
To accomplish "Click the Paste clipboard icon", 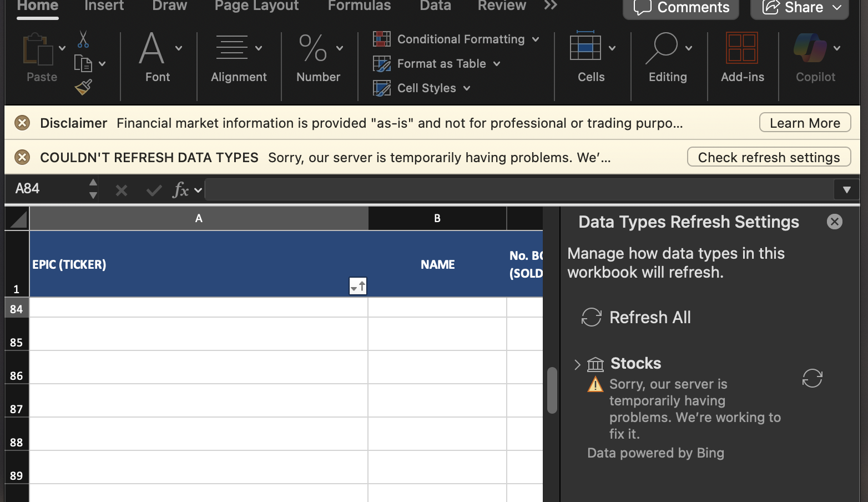I will click(x=37, y=50).
